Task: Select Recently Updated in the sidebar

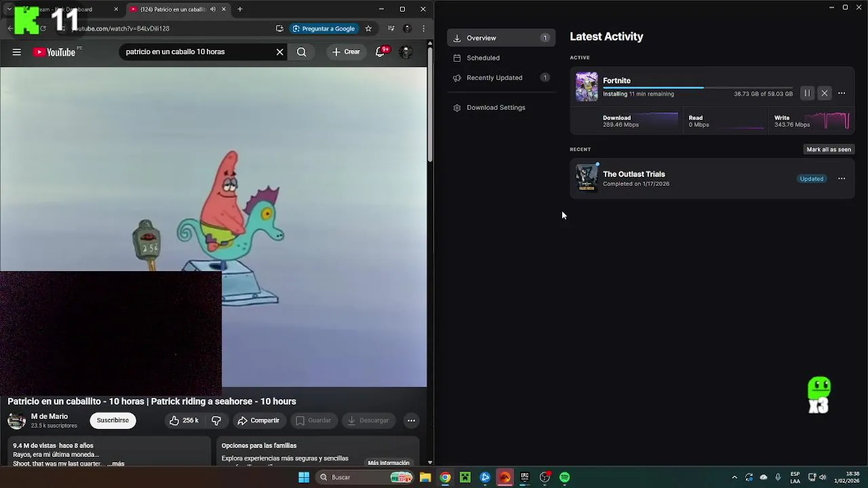Action: point(501,77)
